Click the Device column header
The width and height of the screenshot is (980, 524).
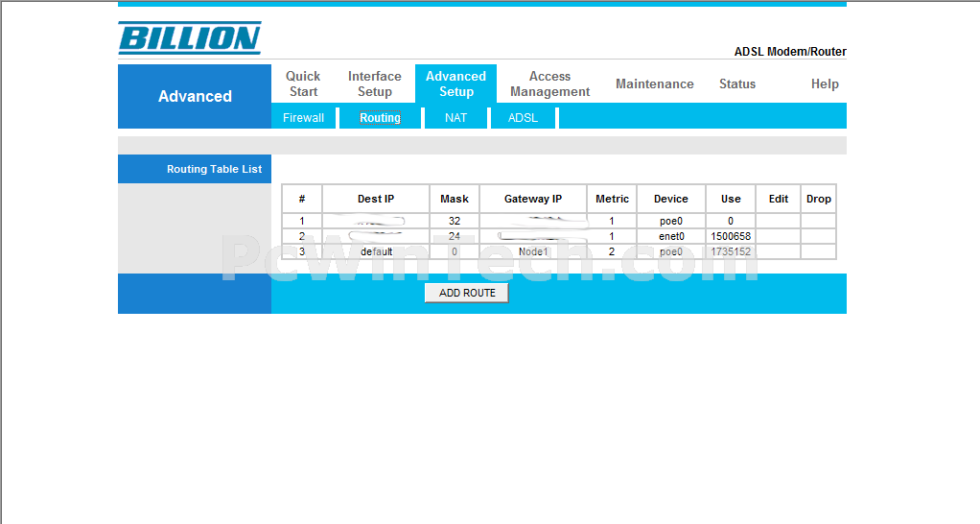670,199
